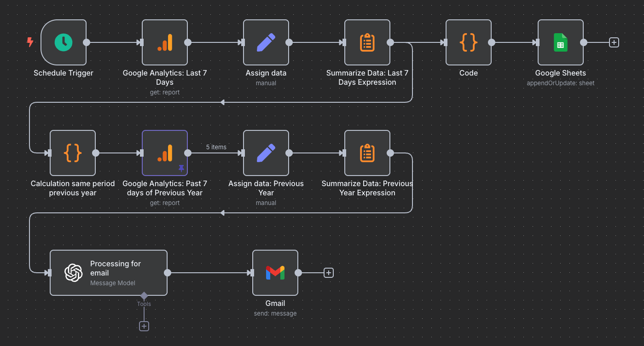The width and height of the screenshot is (644, 346).
Task: Click the 'Google Sheets' node label
Action: (561, 73)
